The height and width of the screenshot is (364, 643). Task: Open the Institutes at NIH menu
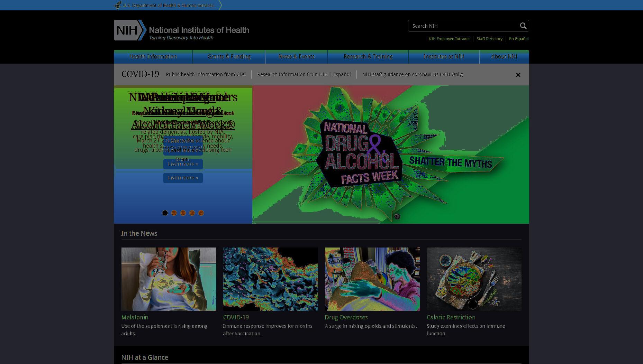(x=444, y=57)
